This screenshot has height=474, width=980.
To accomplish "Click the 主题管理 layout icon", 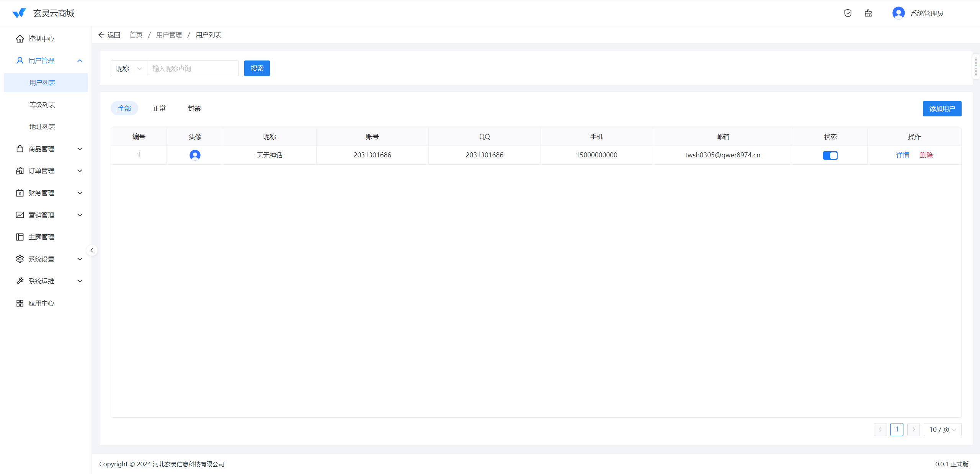I will (x=20, y=237).
